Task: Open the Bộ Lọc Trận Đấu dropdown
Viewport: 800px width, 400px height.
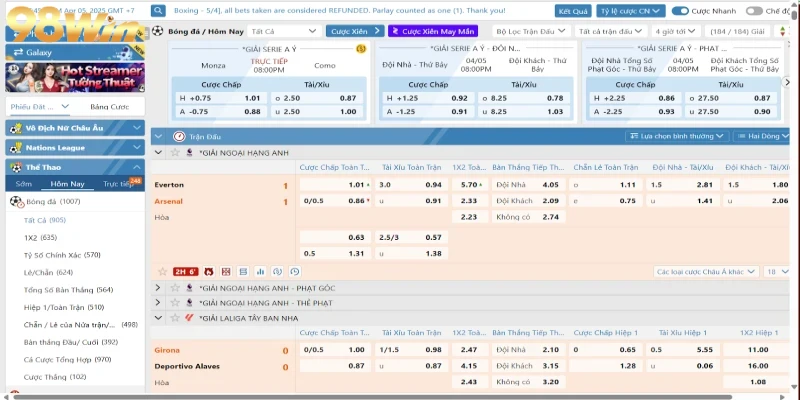Action: [x=531, y=31]
